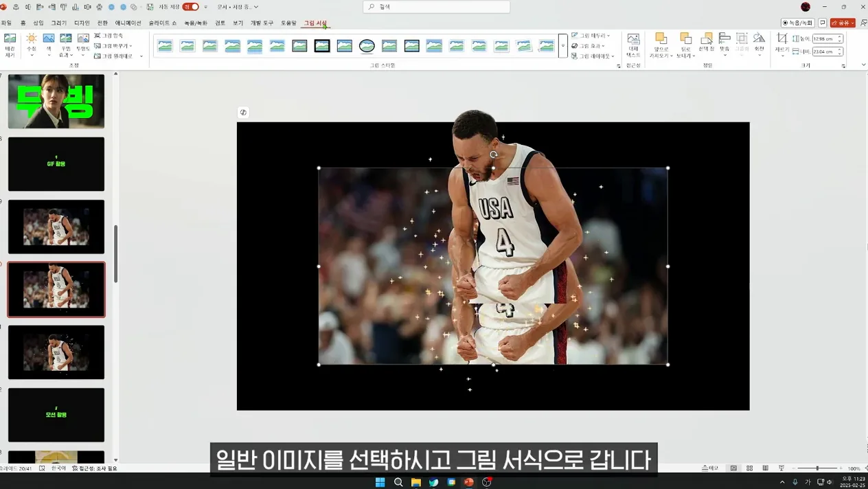Click the 녹음/녹화 (Record) button
This screenshot has height=489, width=868.
click(798, 23)
